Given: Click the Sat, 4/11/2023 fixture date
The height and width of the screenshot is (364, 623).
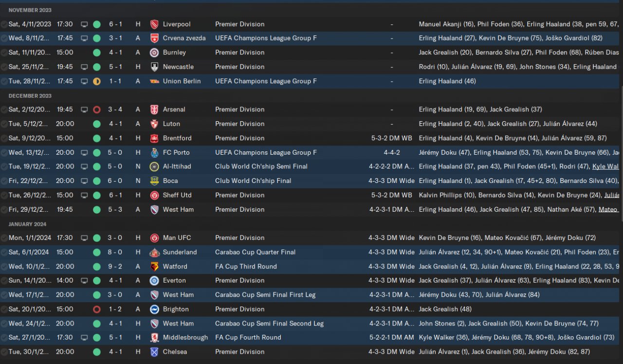Looking at the screenshot, I should coord(30,24).
